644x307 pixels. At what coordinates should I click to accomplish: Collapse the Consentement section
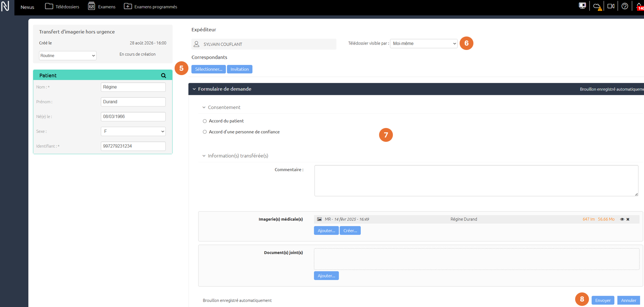(204, 108)
